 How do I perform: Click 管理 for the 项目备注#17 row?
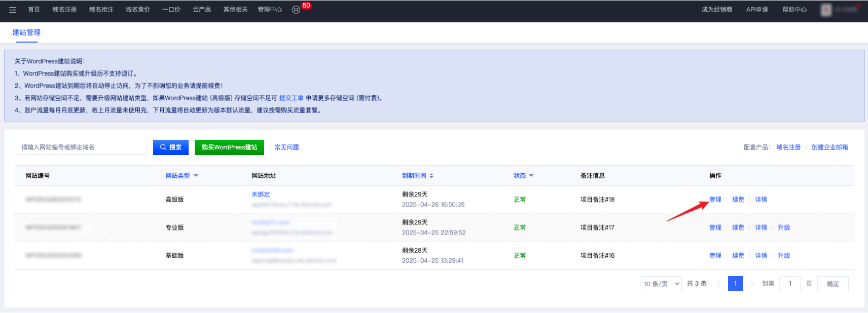pyautogui.click(x=715, y=228)
